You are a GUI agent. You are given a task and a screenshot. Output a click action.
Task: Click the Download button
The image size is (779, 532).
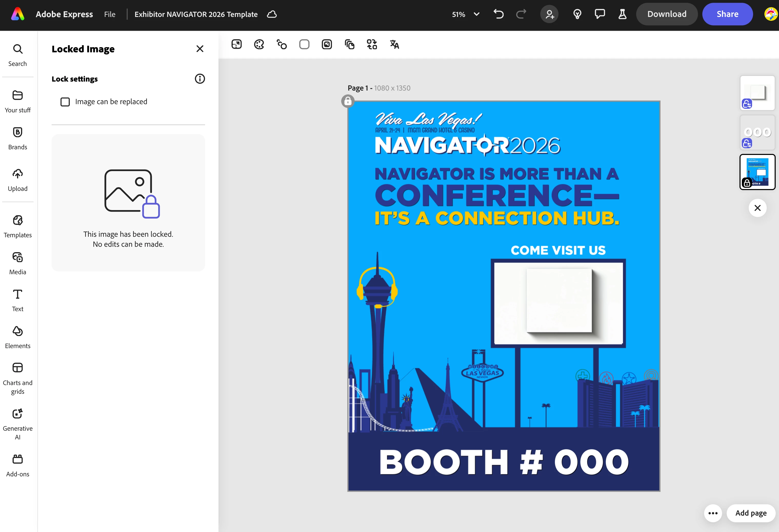666,14
